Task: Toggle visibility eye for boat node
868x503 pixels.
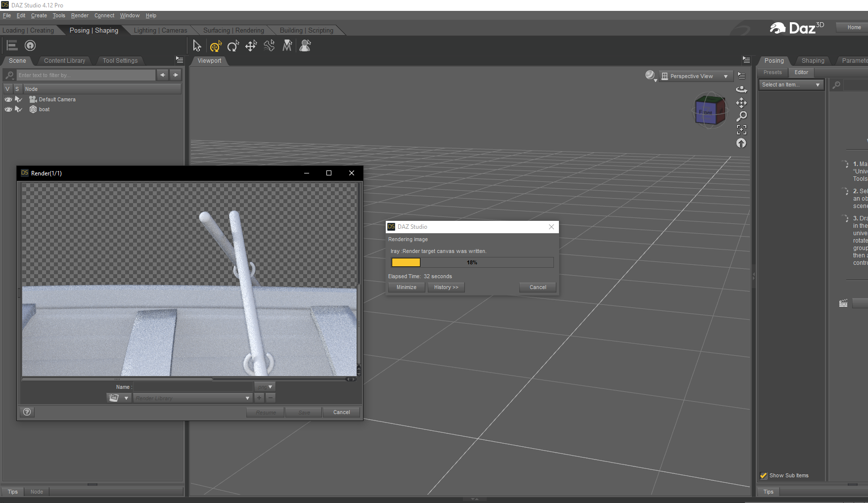Action: tap(8, 109)
